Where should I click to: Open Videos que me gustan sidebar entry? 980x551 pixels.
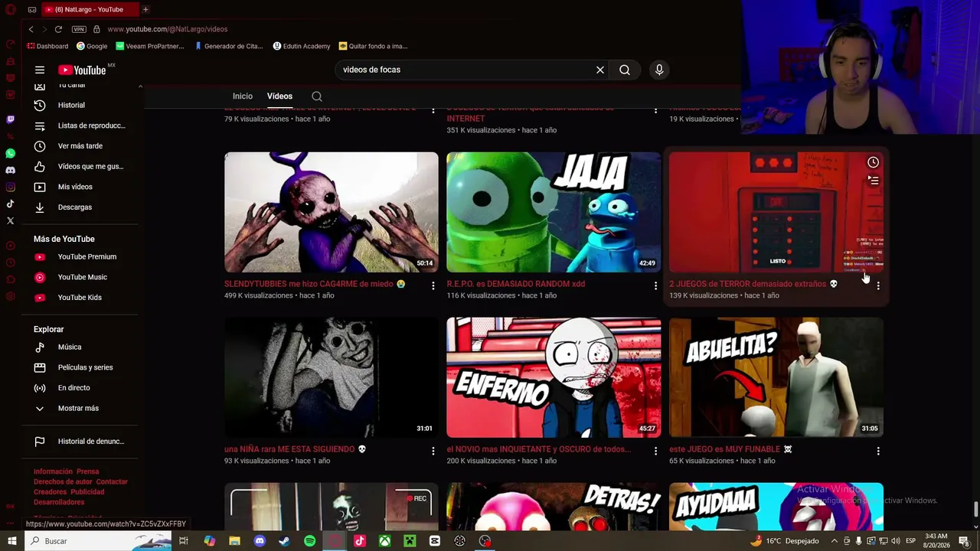(x=80, y=166)
